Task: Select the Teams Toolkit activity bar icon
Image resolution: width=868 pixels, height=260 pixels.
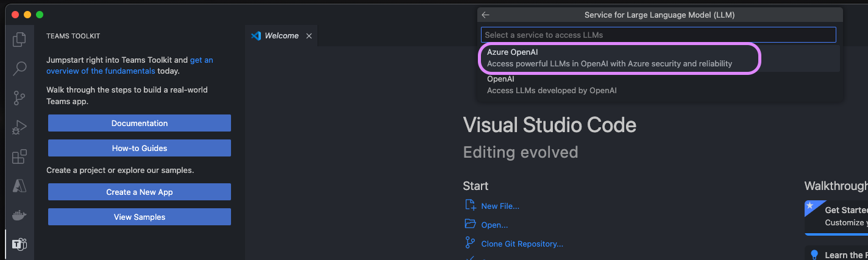Action: (x=20, y=244)
